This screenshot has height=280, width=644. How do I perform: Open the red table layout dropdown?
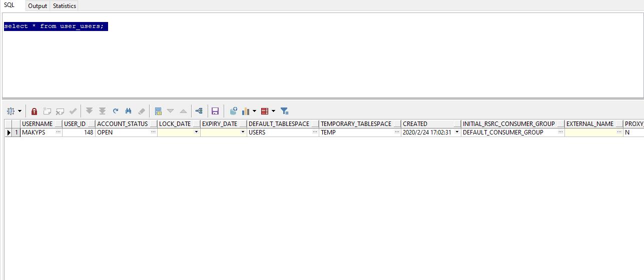point(273,111)
